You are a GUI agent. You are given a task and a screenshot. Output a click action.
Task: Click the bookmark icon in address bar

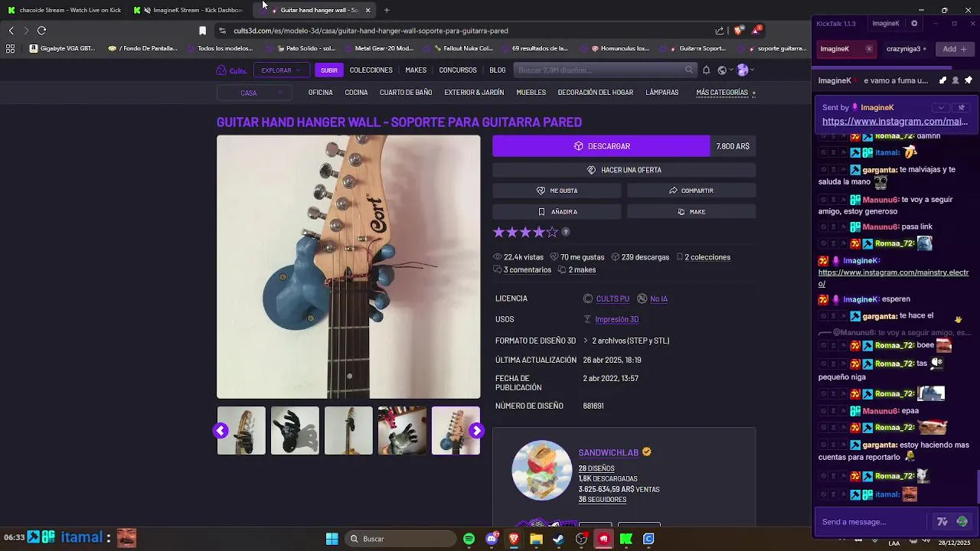[x=202, y=31]
